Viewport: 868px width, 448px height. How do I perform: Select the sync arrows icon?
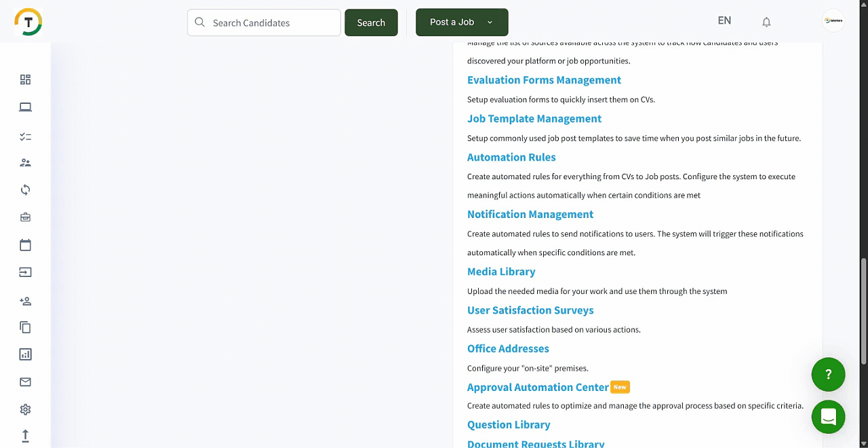pyautogui.click(x=25, y=189)
